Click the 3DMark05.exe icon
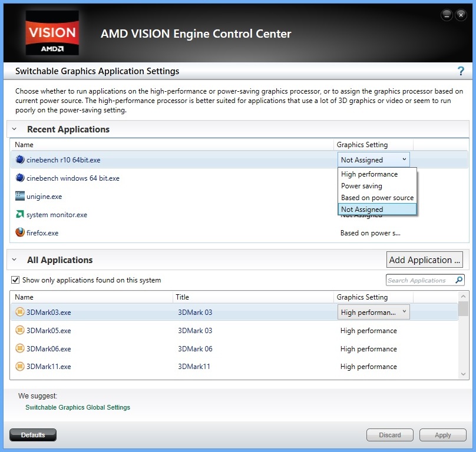476x452 pixels. click(x=19, y=330)
